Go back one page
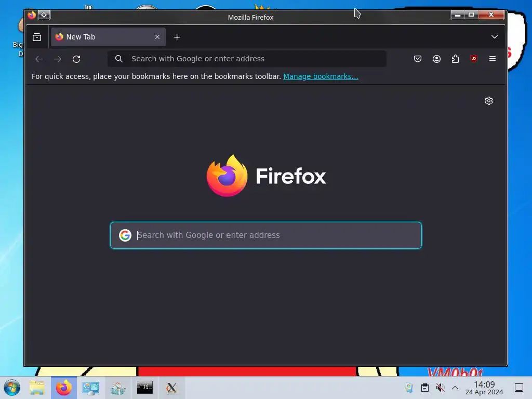The image size is (532, 399). [39, 59]
